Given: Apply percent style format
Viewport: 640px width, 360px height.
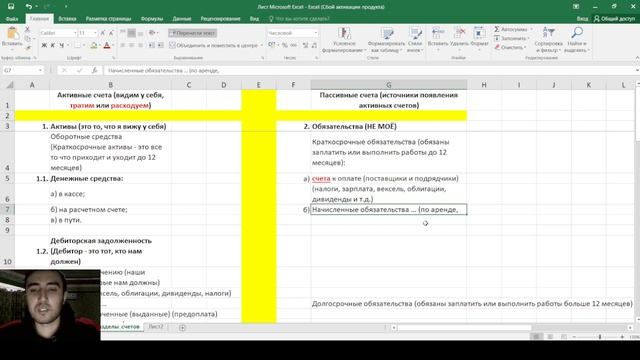Looking at the screenshot, I should [284, 45].
